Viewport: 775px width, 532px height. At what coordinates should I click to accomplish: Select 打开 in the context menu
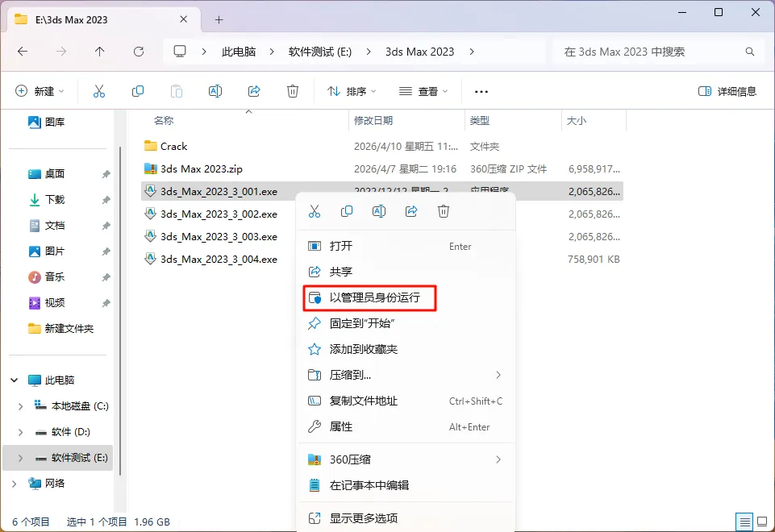click(x=406, y=246)
